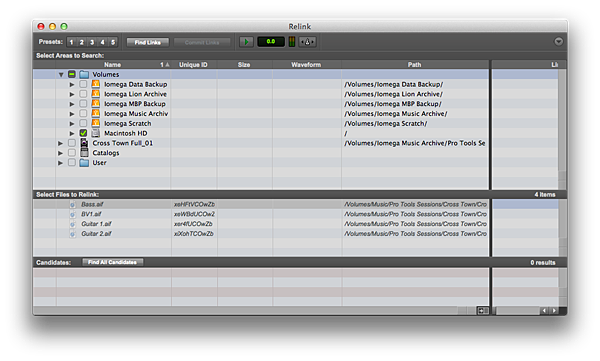Click the Path column header
600x361 pixels.
click(415, 65)
